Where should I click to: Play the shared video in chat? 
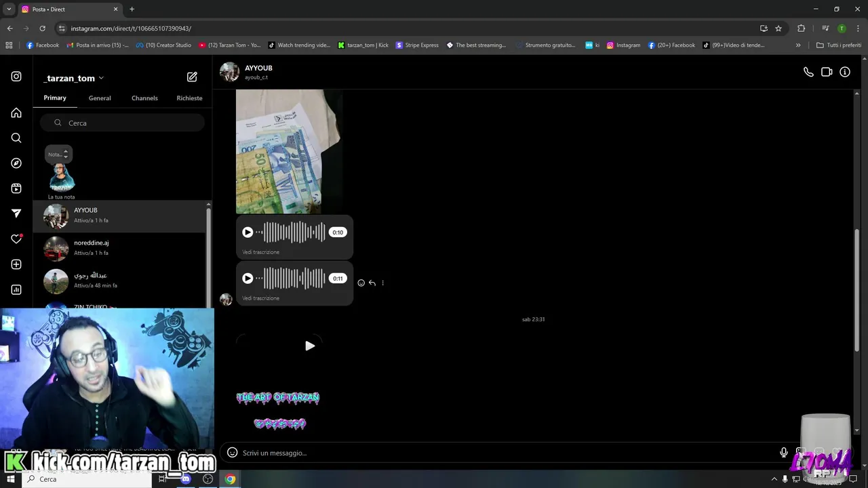point(310,346)
